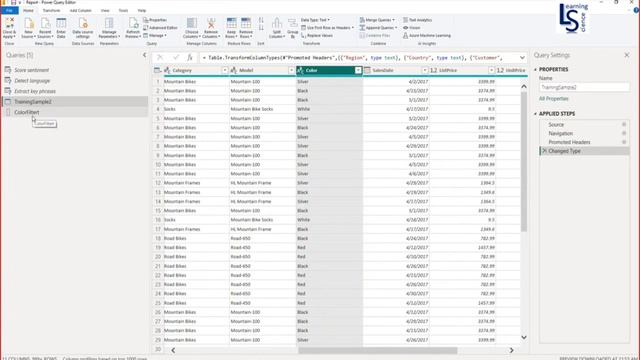Switch to the View ribbon tab
The image size is (640, 360).
point(105,11)
